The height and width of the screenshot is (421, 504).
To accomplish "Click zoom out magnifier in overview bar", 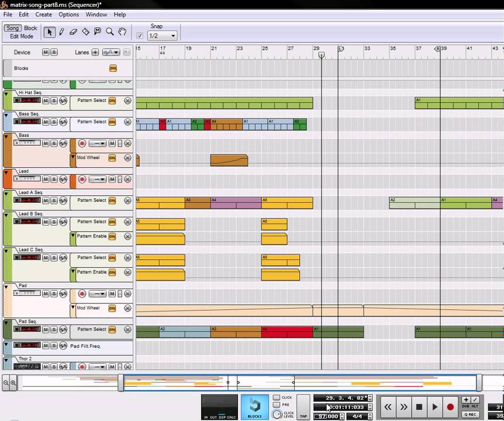I will click(6, 382).
